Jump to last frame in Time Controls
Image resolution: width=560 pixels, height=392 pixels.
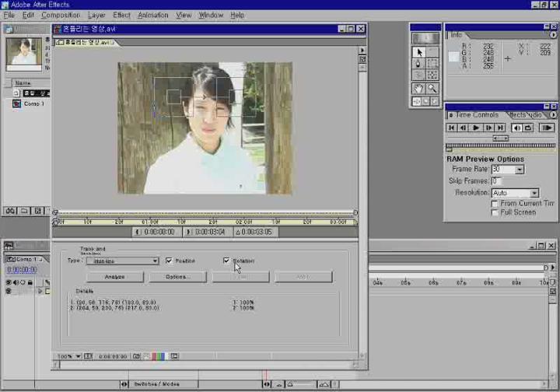coord(501,128)
